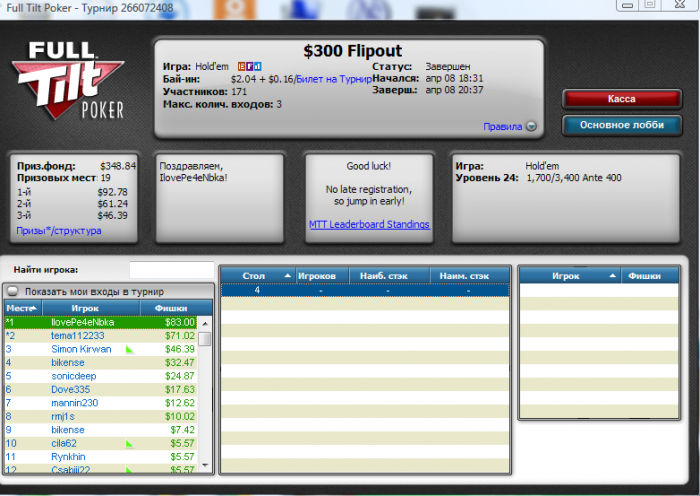
Task: Select table 4 row
Action: [x=365, y=290]
